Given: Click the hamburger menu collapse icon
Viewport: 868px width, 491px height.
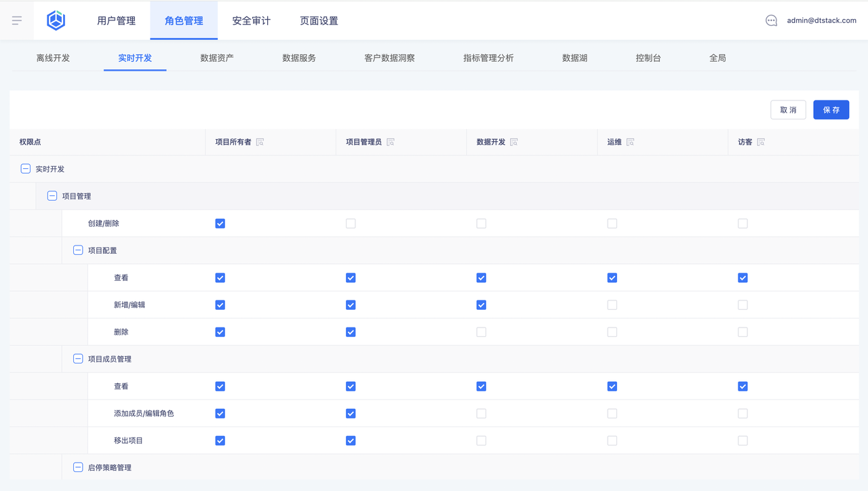Looking at the screenshot, I should coord(17,20).
